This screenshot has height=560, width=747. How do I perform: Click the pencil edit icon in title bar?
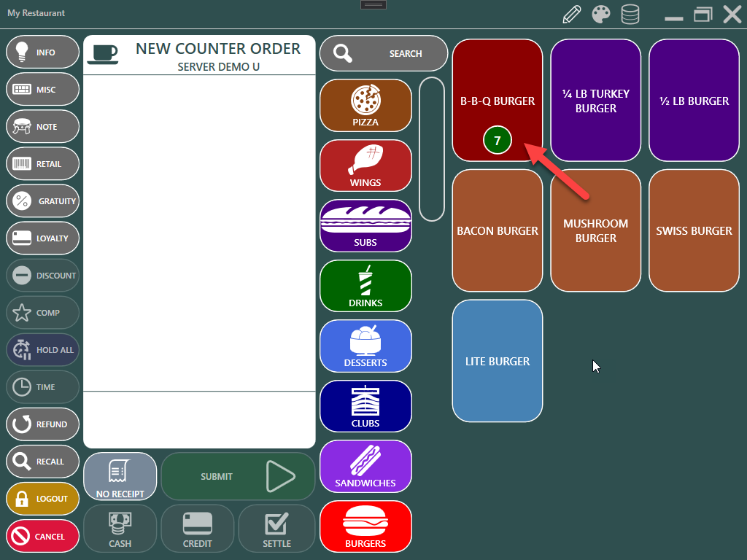[572, 14]
